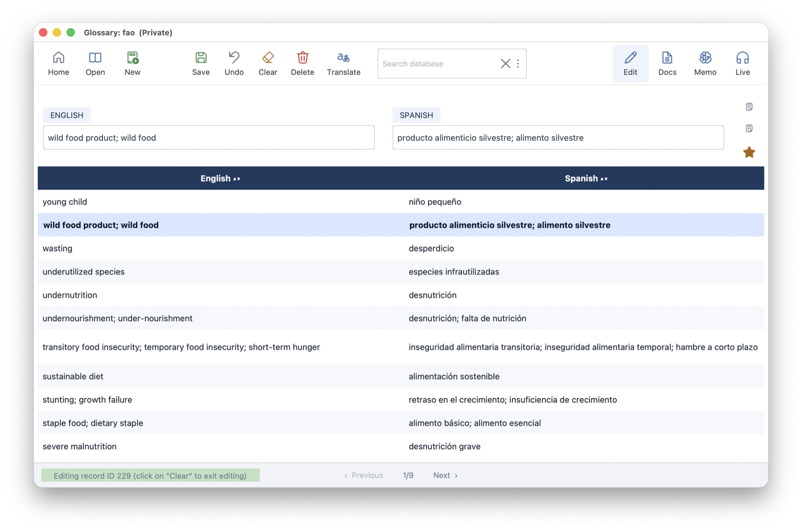This screenshot has width=802, height=532.
Task: Open the Memo view
Action: pos(705,64)
